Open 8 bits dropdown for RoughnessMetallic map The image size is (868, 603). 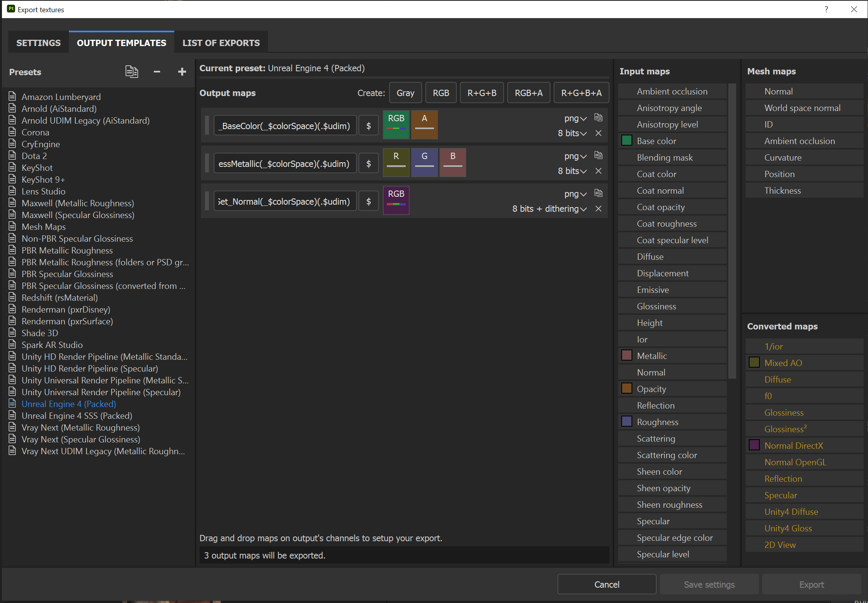click(572, 171)
